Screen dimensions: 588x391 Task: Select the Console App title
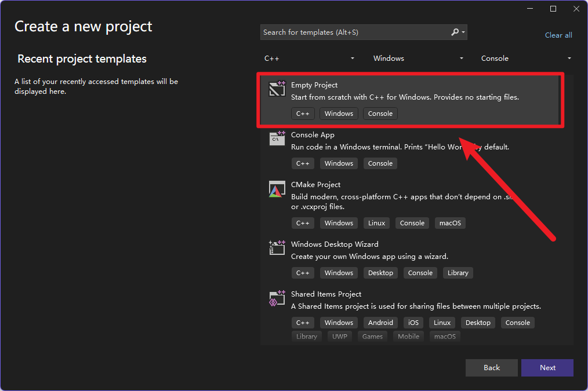313,135
